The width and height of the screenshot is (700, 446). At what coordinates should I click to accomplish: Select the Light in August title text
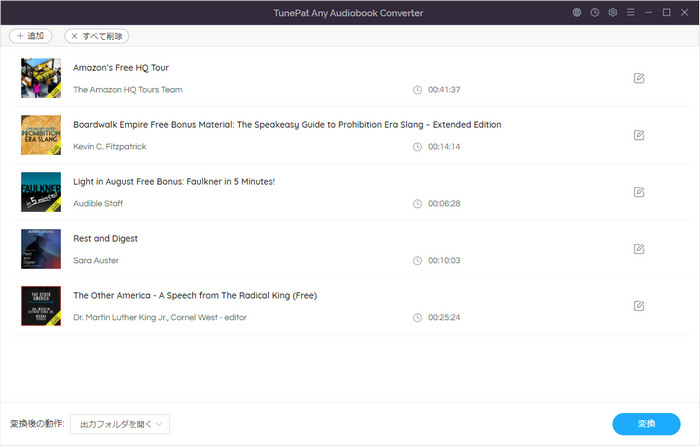pyautogui.click(x=174, y=182)
